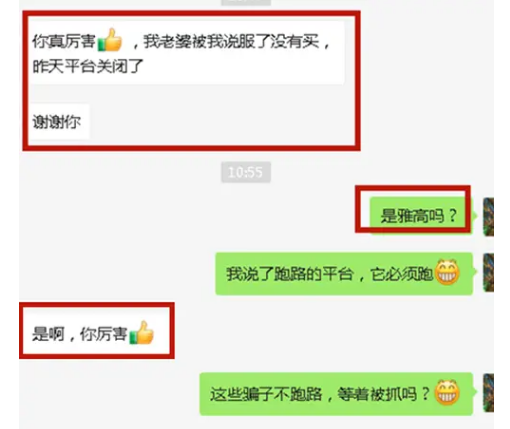Click the text 我说了跑路的平台
The height and width of the screenshot is (429, 510).
click(x=290, y=274)
